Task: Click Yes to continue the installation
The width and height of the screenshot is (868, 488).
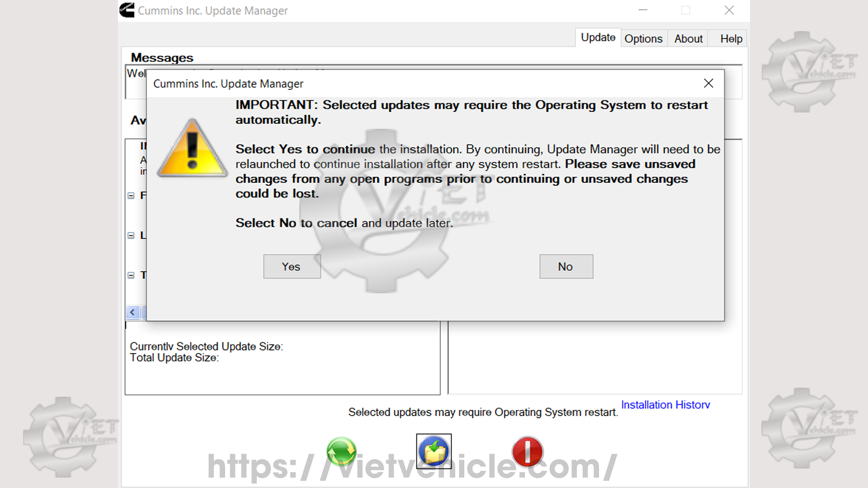Action: coord(292,267)
